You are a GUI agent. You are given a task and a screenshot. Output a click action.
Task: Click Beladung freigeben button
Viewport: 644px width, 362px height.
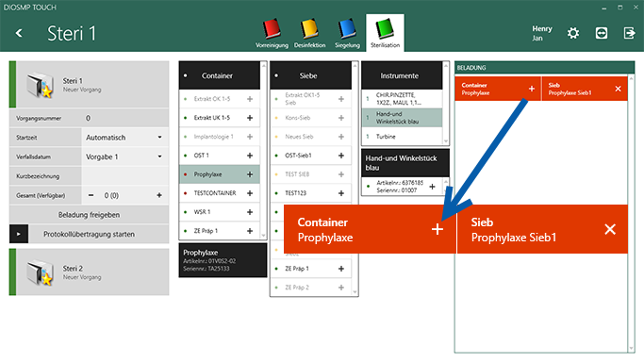click(x=90, y=215)
